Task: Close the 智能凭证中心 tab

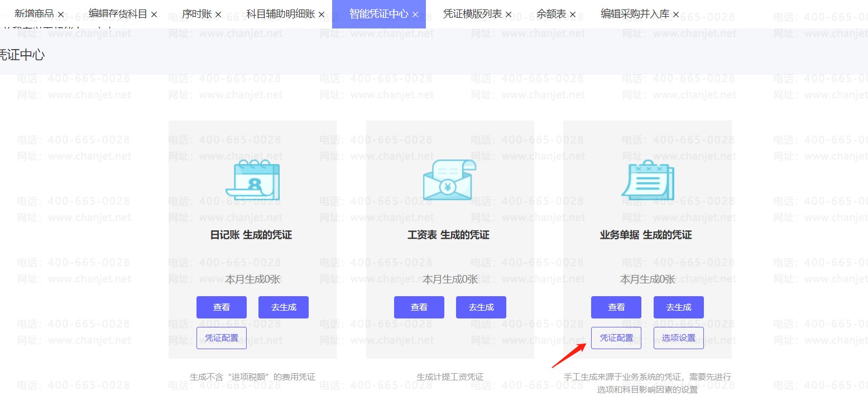Action: tap(415, 15)
